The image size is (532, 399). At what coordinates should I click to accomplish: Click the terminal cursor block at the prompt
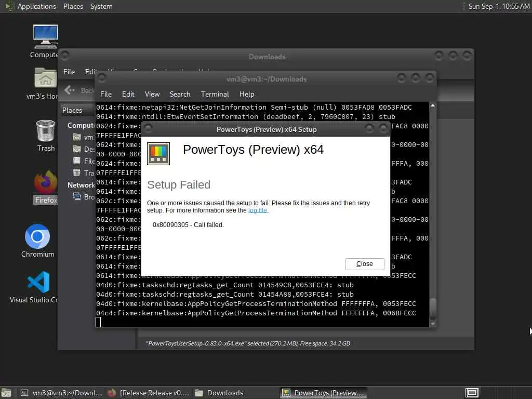98,322
